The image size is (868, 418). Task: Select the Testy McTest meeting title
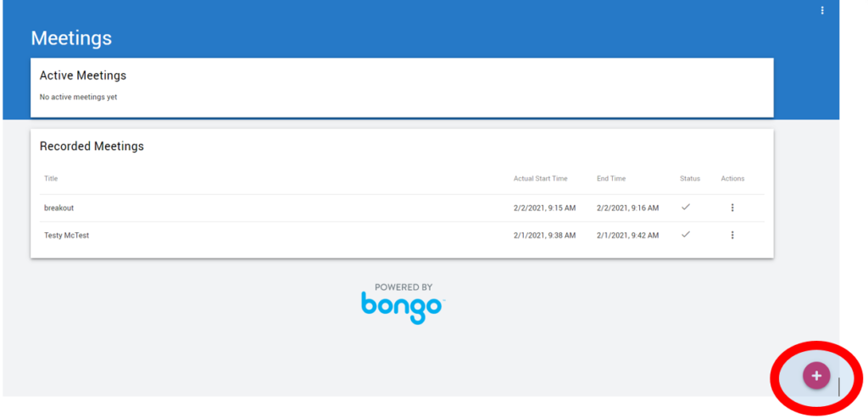66,235
